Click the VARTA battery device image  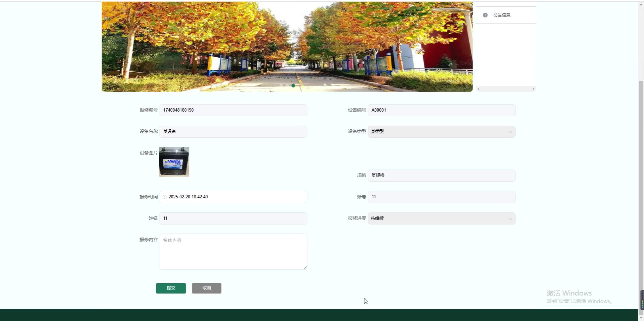point(174,162)
